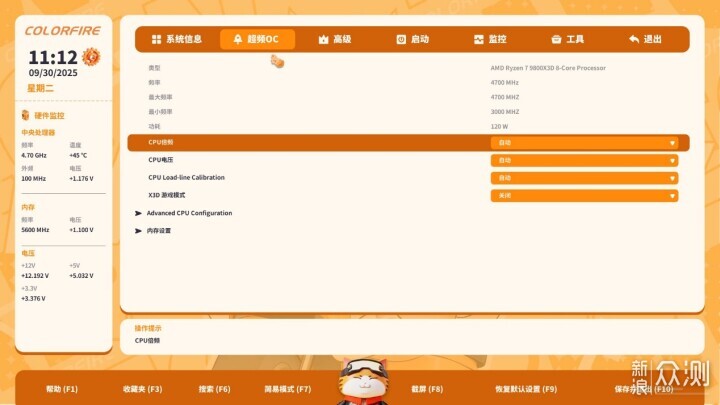Viewport: 720px width, 405px height.
Task: Click the COLORFIRE logo
Action: click(x=62, y=31)
